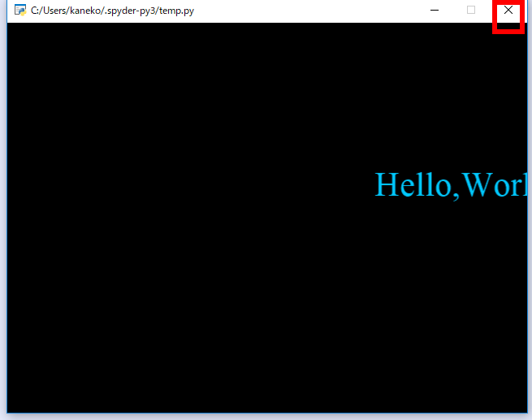Viewport: 532px width, 420px height.
Task: Click the disabled maximize button
Action: [471, 11]
